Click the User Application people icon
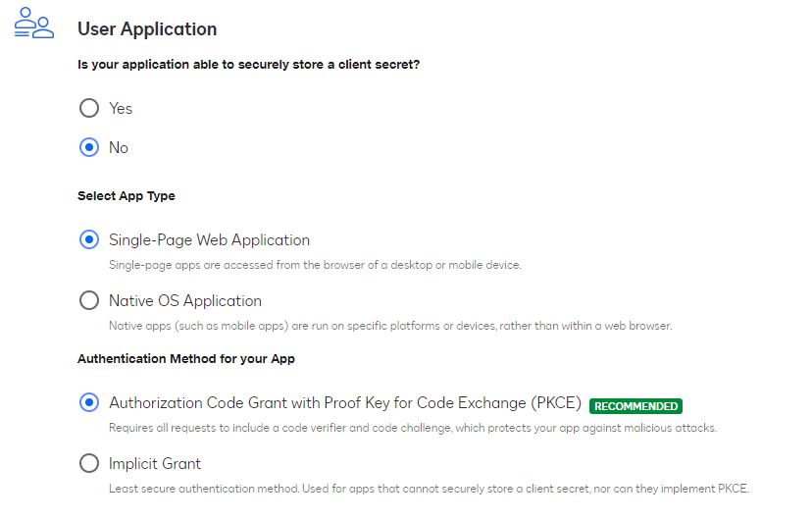 pos(34,24)
